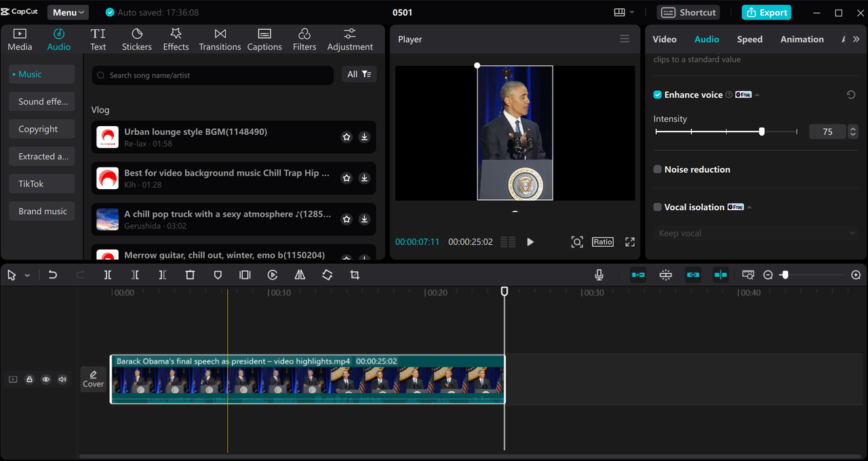Collapse the Music category expander
The width and height of the screenshot is (868, 461).
point(14,75)
